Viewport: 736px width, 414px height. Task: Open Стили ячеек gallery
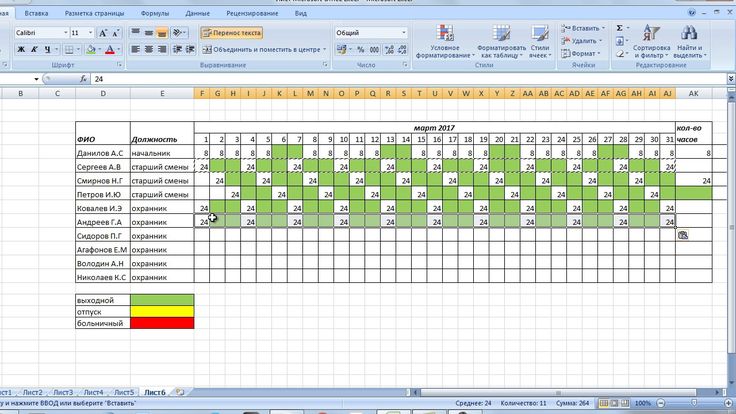pos(540,42)
